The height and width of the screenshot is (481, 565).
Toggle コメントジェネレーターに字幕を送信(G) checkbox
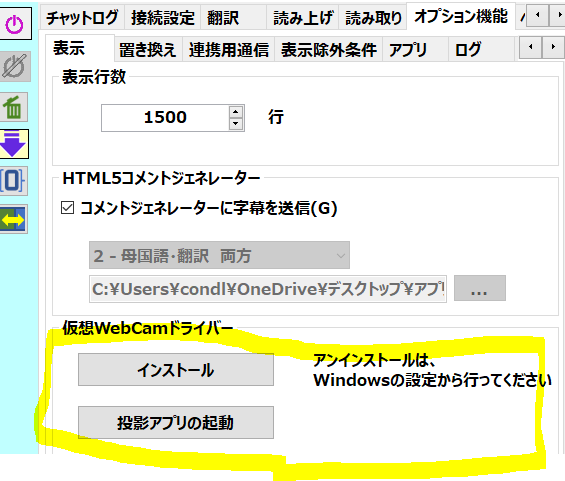(68, 208)
